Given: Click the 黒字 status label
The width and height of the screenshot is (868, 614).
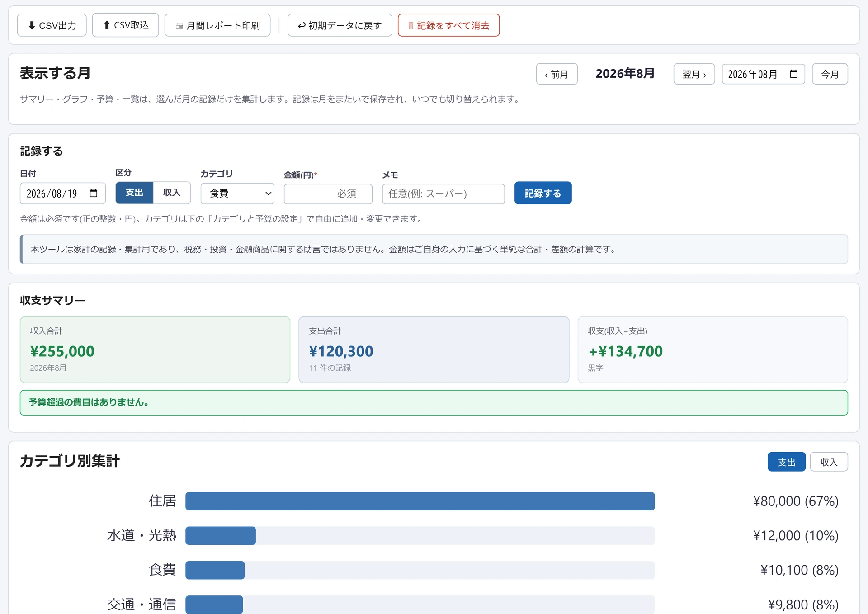Looking at the screenshot, I should (595, 368).
